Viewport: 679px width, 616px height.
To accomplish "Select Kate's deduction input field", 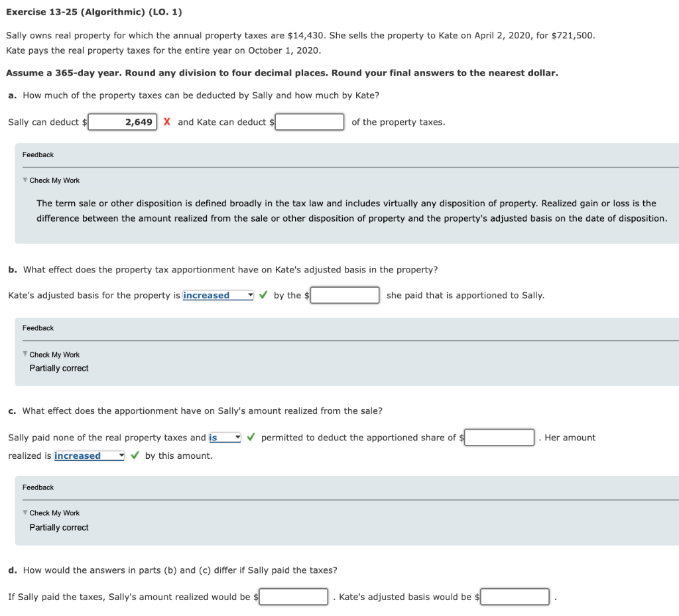I will [309, 121].
